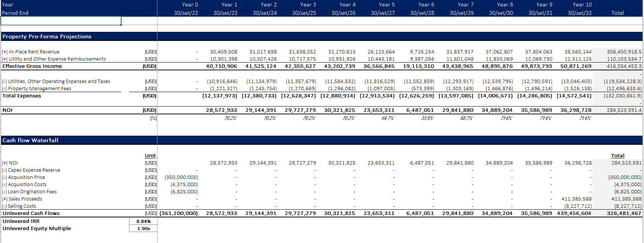Click the Year 5 NOI value 23,653,311 in projections
Screen dimensions: 644x243
tap(379, 110)
